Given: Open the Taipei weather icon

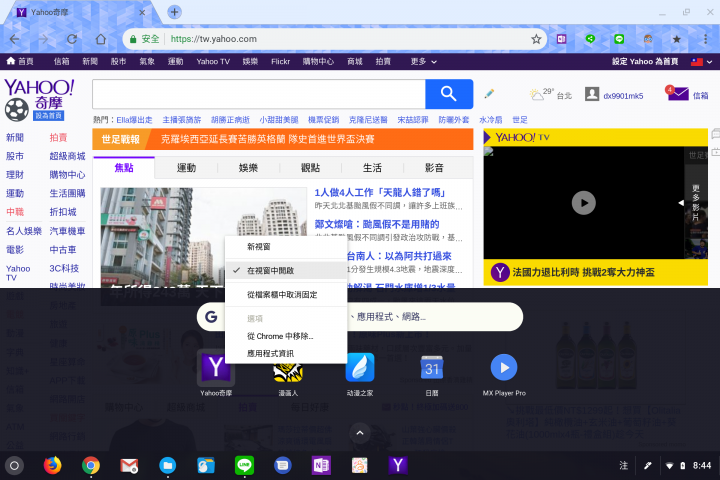Looking at the screenshot, I should point(536,95).
